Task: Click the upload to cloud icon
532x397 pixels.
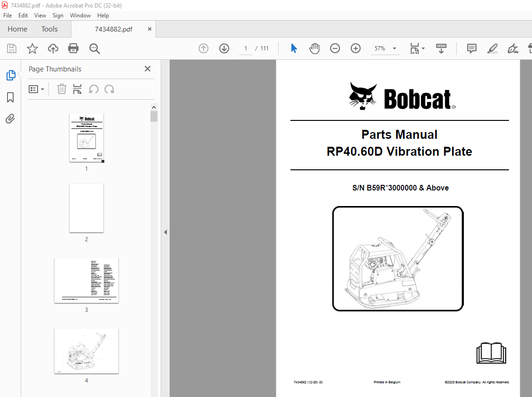Action: pyautogui.click(x=53, y=48)
